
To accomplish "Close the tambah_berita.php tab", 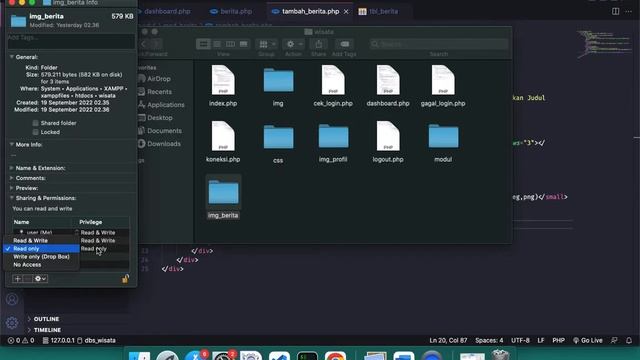I will pyautogui.click(x=346, y=12).
